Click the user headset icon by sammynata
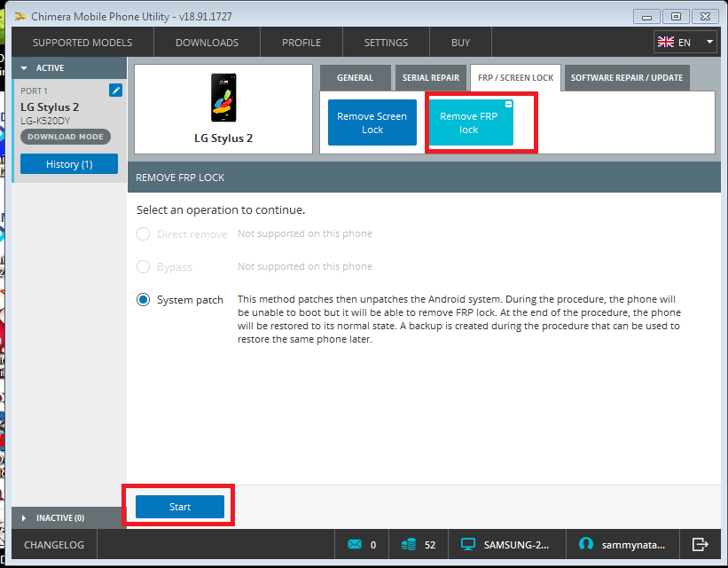Viewport: 728px width, 568px height. 586,543
